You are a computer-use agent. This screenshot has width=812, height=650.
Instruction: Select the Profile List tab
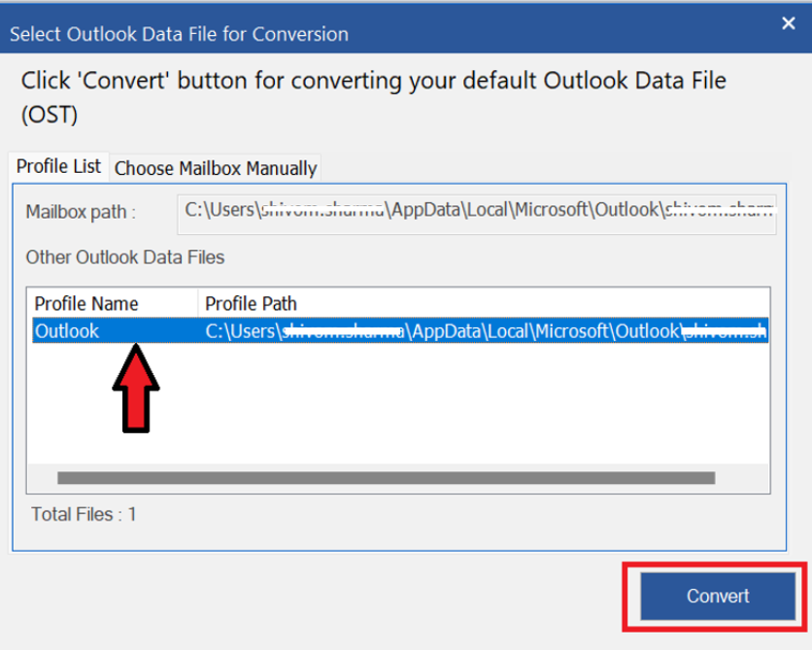(58, 167)
